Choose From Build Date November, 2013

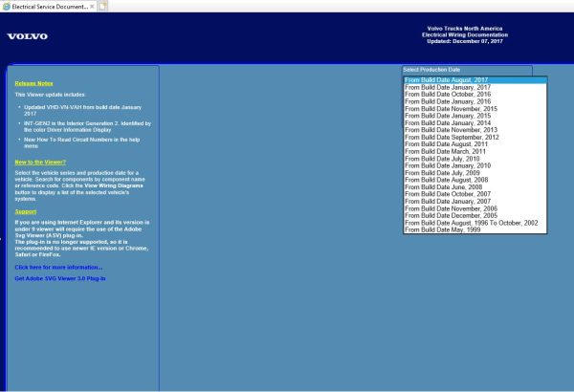tap(475, 130)
